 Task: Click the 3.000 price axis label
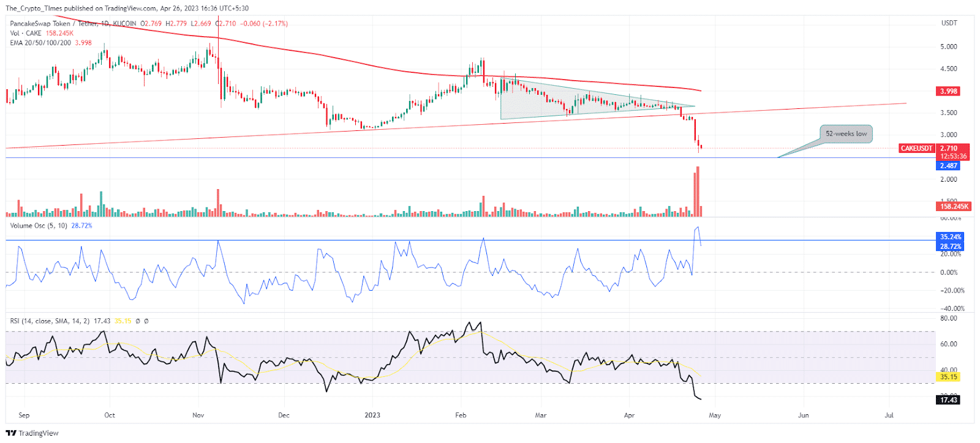[949, 135]
